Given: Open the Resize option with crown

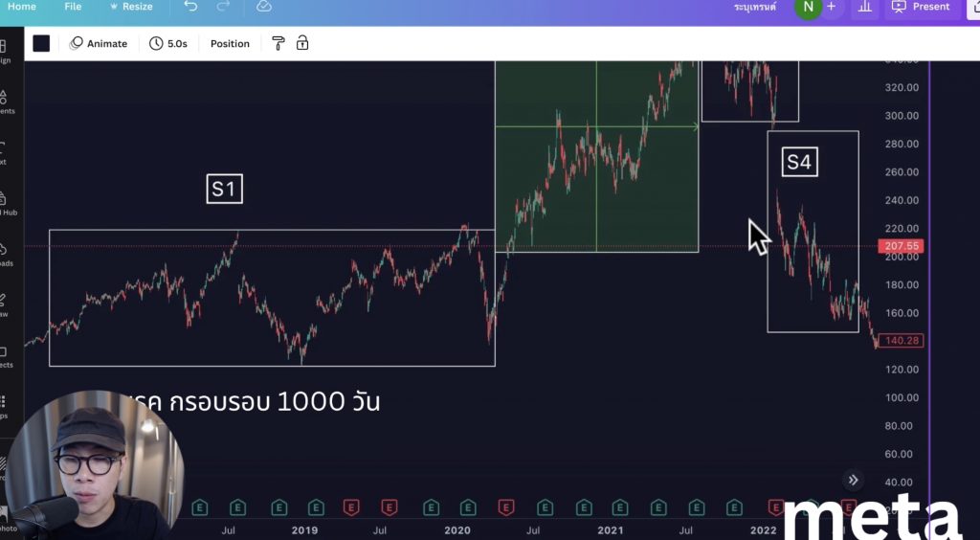Looking at the screenshot, I should 131,7.
